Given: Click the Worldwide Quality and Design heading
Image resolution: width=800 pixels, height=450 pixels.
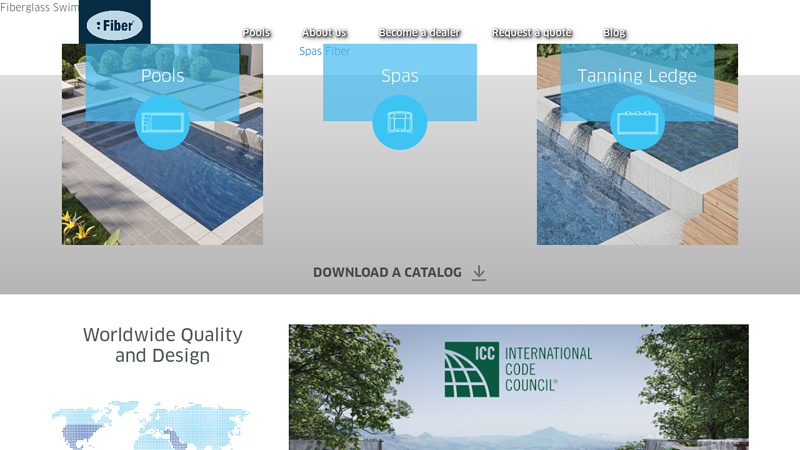Looking at the screenshot, I should tap(163, 345).
